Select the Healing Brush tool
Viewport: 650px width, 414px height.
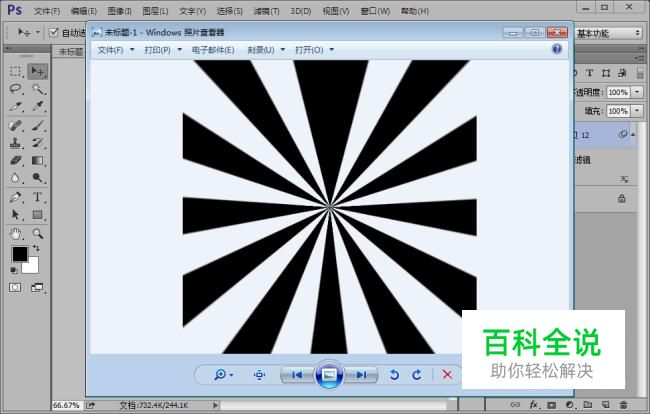point(16,125)
